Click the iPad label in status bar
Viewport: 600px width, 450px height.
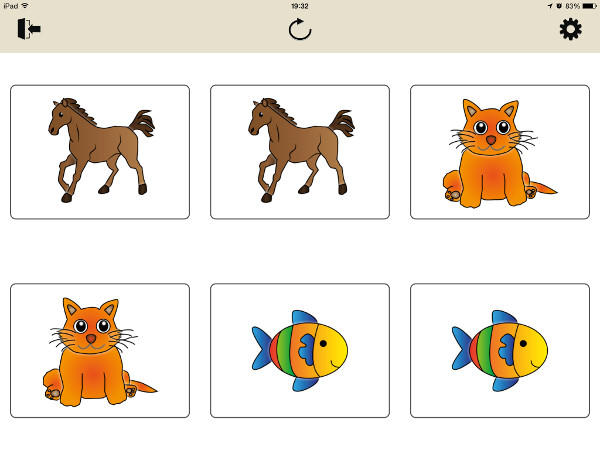[x=11, y=6]
